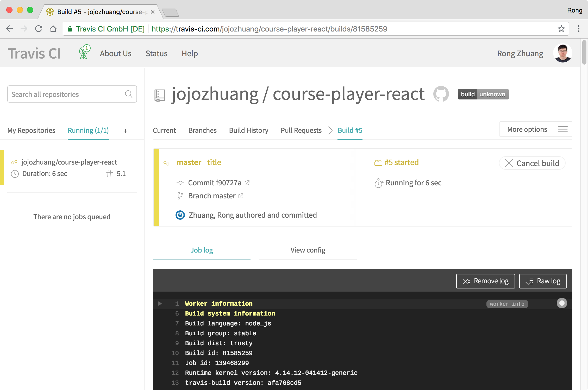Open the Commit f90727a link

point(215,183)
